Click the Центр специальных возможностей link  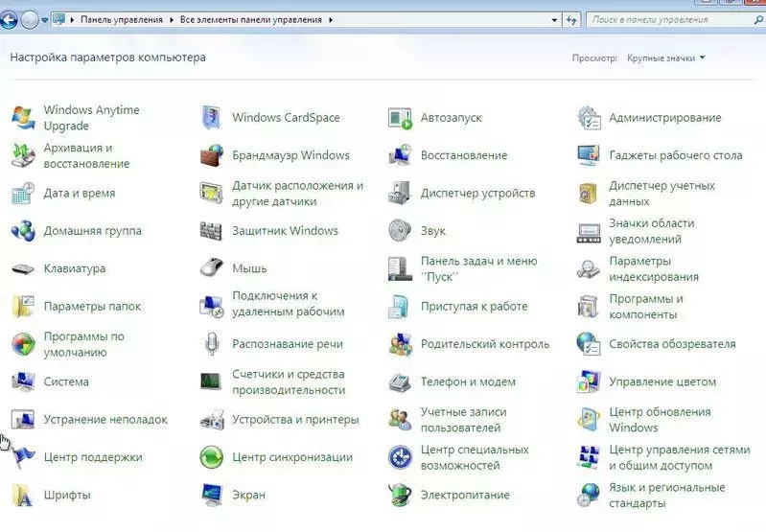(x=475, y=457)
